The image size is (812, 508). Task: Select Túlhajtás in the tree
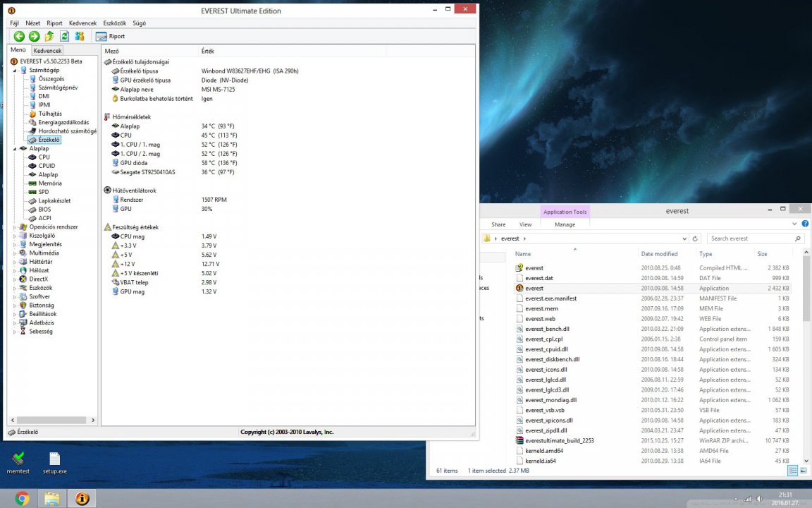[x=49, y=114]
